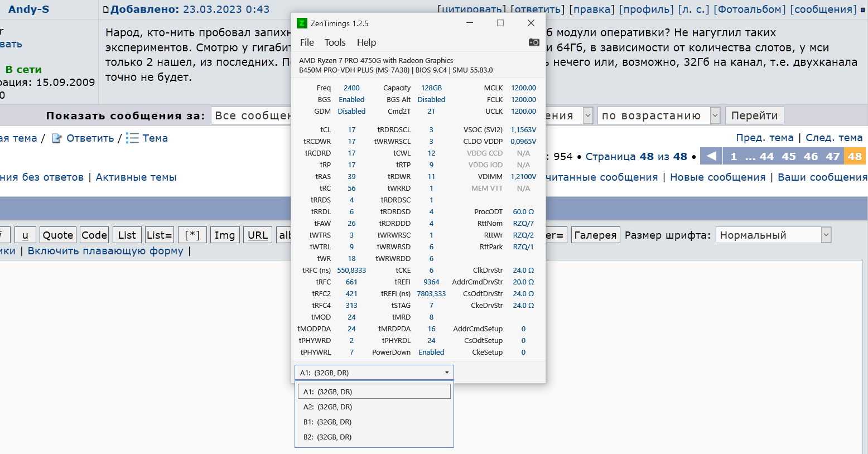Click the [*] list item button

[192, 235]
